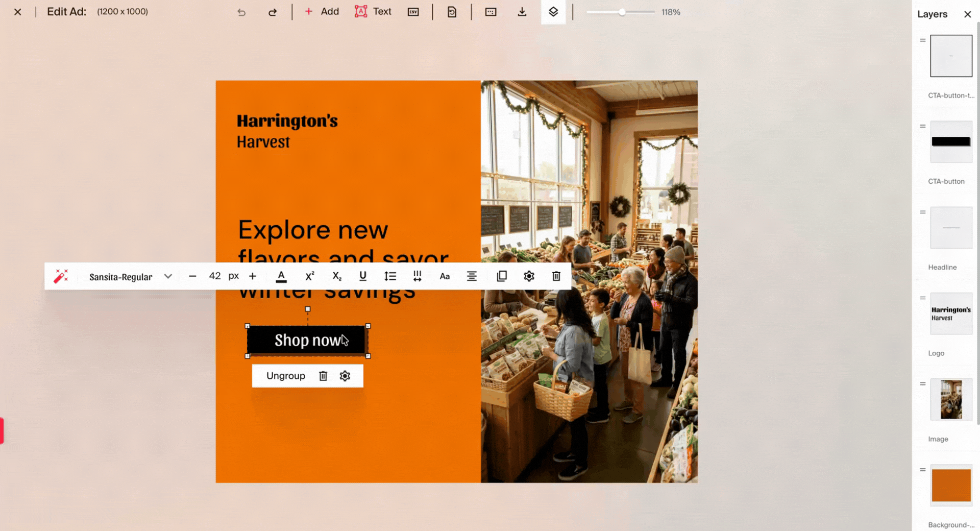Open line spacing options

(390, 276)
